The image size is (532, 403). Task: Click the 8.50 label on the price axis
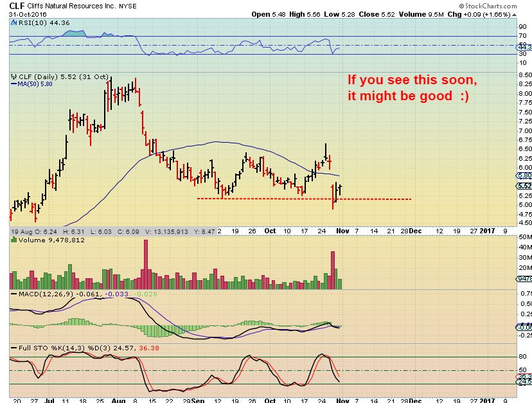click(525, 75)
